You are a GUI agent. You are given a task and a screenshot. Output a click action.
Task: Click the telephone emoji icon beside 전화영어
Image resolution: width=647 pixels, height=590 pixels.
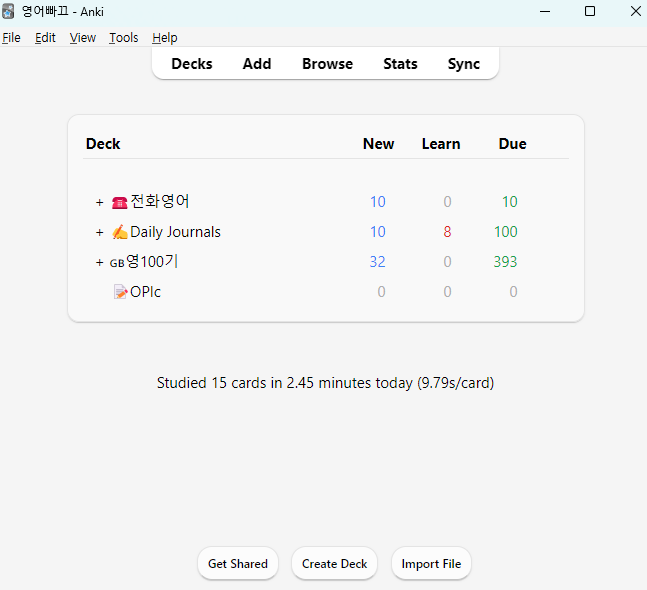(x=120, y=202)
